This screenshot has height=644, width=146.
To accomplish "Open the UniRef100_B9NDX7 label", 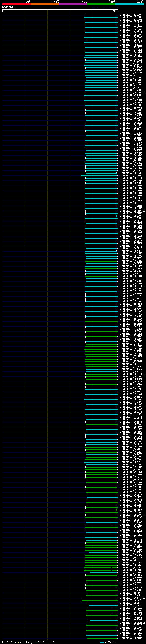I will (x=131, y=319).
